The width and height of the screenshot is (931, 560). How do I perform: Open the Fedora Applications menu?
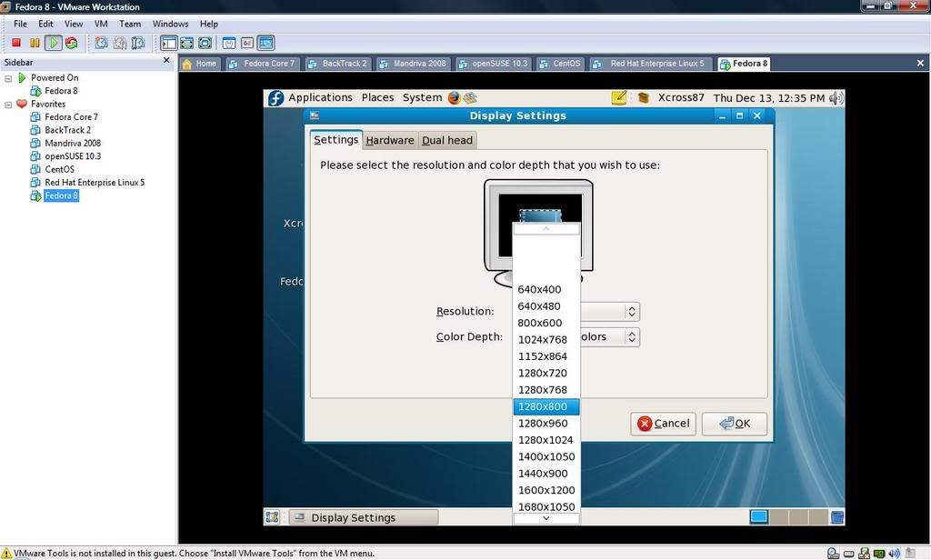tap(320, 98)
